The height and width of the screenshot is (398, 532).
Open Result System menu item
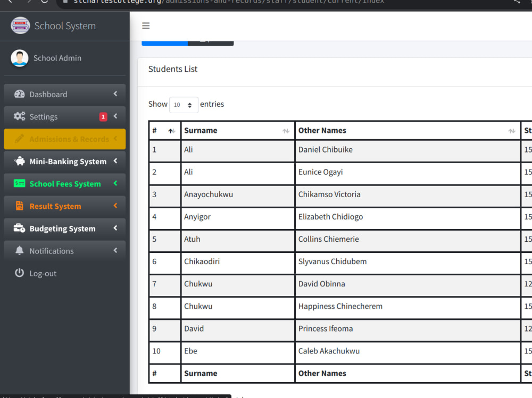[x=65, y=206]
